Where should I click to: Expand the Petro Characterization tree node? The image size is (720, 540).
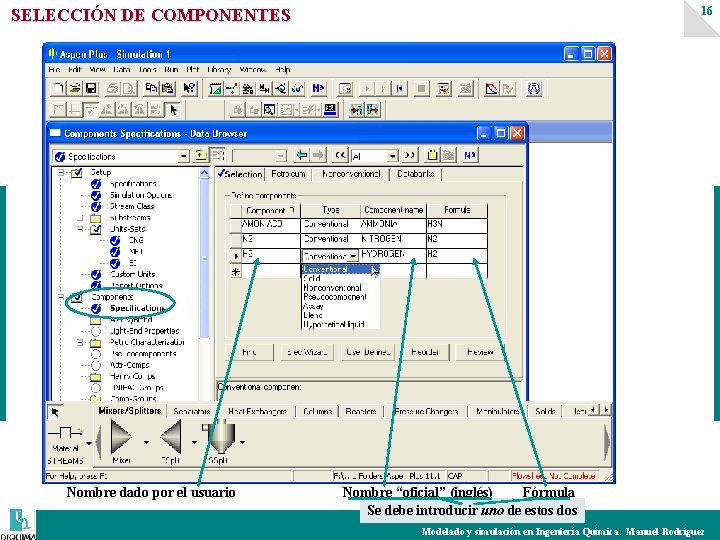click(x=80, y=342)
